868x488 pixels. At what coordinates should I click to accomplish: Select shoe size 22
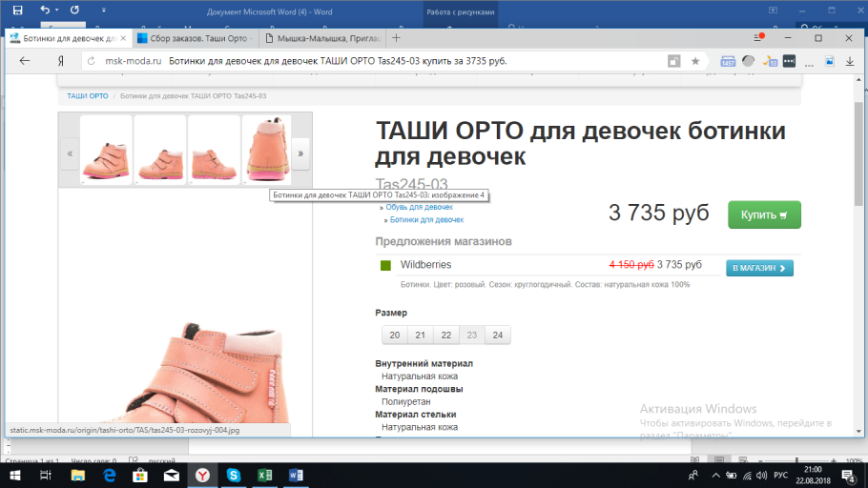pyautogui.click(x=445, y=335)
